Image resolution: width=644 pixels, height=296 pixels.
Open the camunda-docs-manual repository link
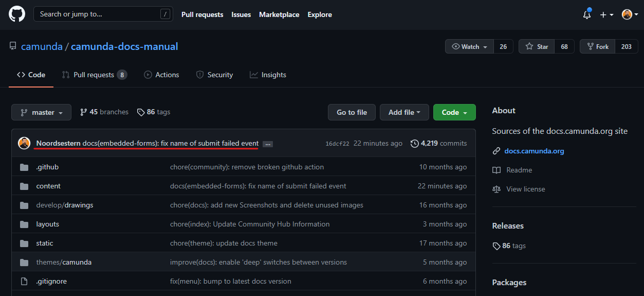pos(124,46)
